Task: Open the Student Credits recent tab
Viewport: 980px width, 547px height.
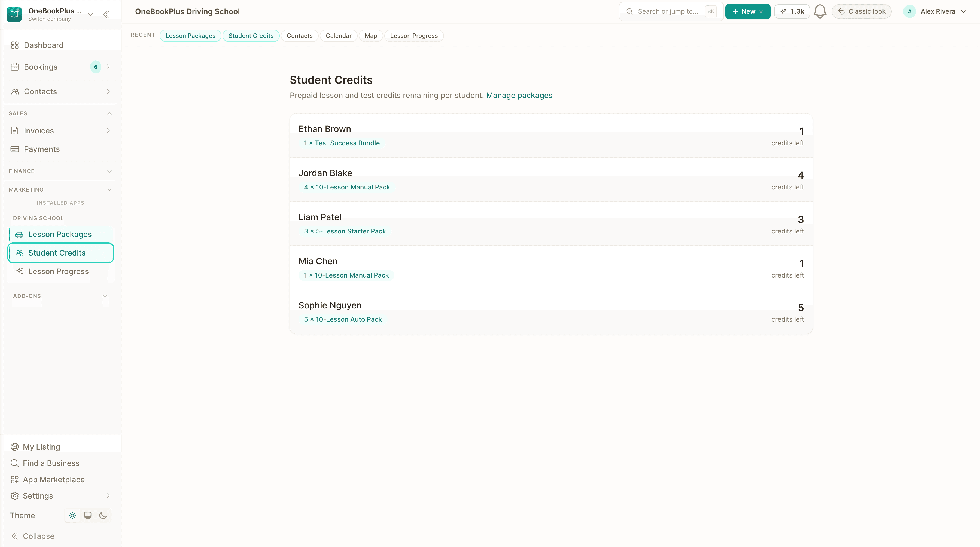Action: [251, 36]
